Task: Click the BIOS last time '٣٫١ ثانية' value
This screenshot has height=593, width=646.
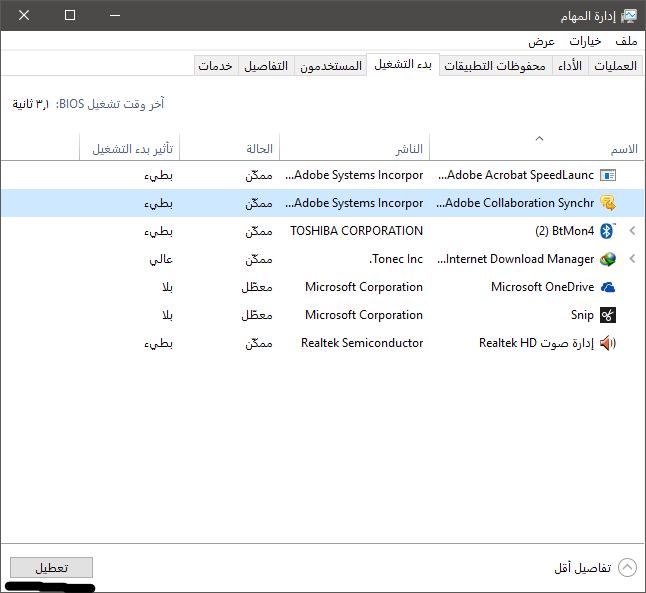Action: point(31,104)
